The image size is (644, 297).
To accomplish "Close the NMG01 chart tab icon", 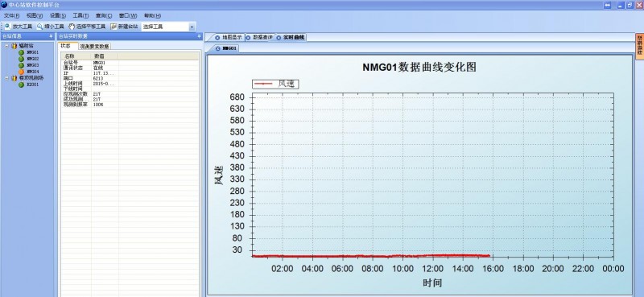I will click(217, 48).
